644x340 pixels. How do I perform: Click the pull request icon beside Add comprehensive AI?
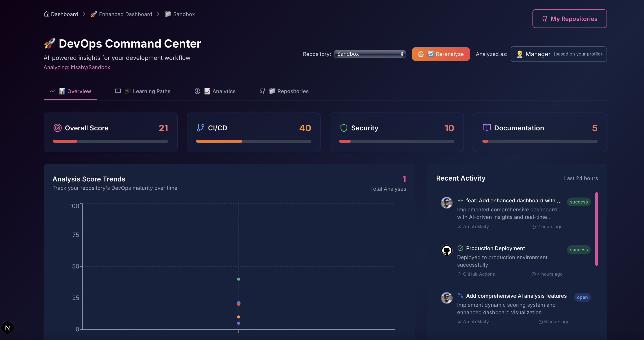pyautogui.click(x=460, y=296)
